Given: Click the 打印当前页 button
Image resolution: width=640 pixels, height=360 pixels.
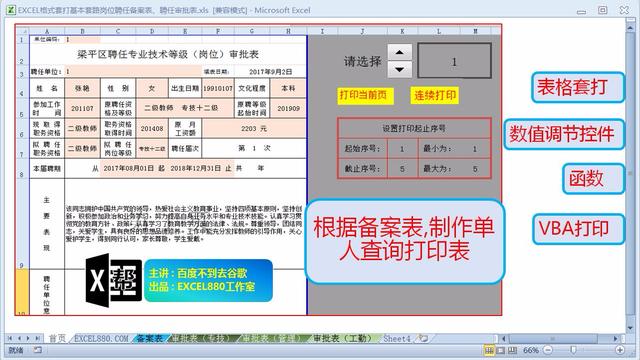Looking at the screenshot, I should (x=365, y=96).
